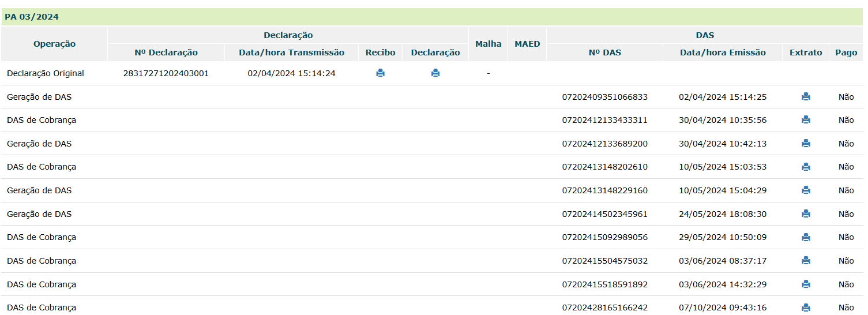868x315 pixels.
Task: Click the Operação column header
Action: tap(54, 44)
